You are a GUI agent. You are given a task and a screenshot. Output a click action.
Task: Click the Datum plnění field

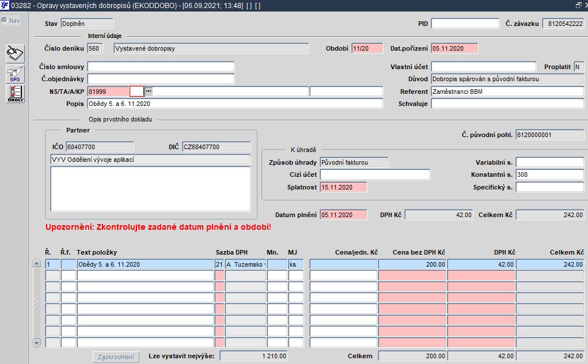click(x=343, y=215)
